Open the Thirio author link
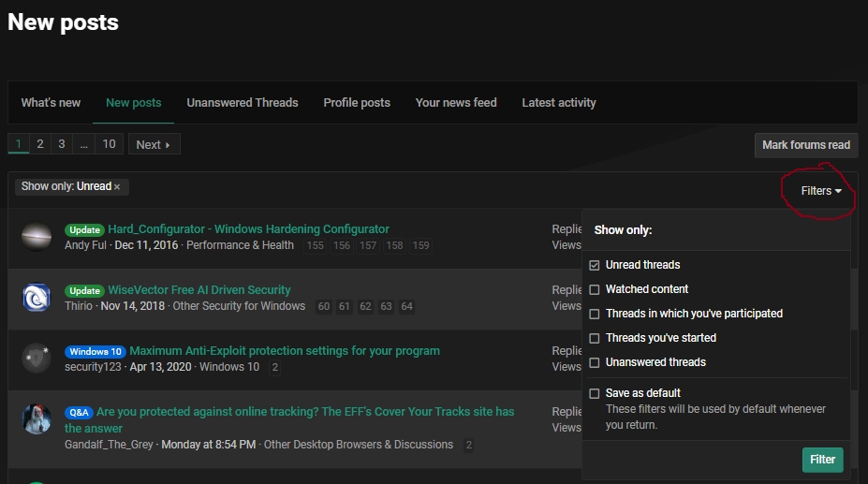 click(79, 306)
